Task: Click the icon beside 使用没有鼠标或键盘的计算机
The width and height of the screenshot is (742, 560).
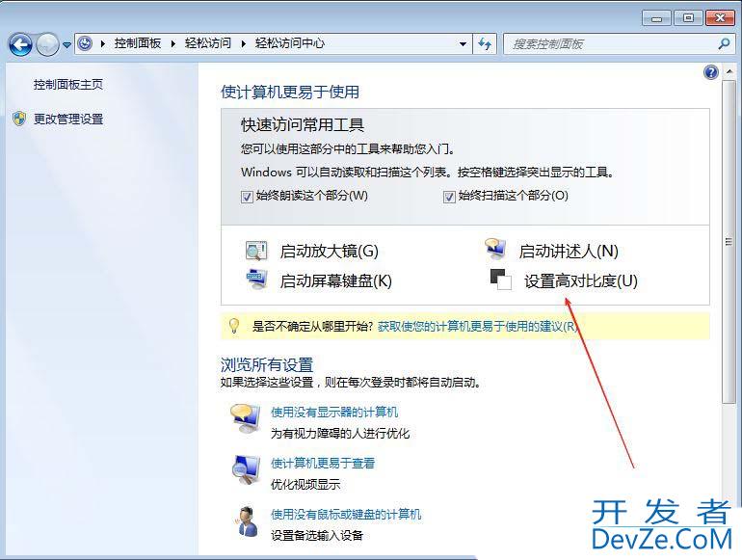Action: click(247, 521)
